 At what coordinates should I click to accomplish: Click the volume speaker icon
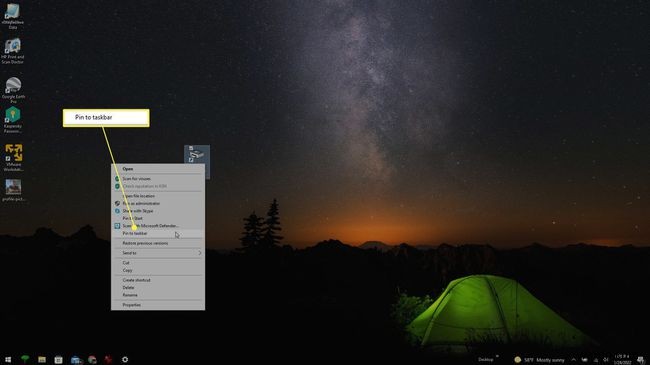pos(606,360)
